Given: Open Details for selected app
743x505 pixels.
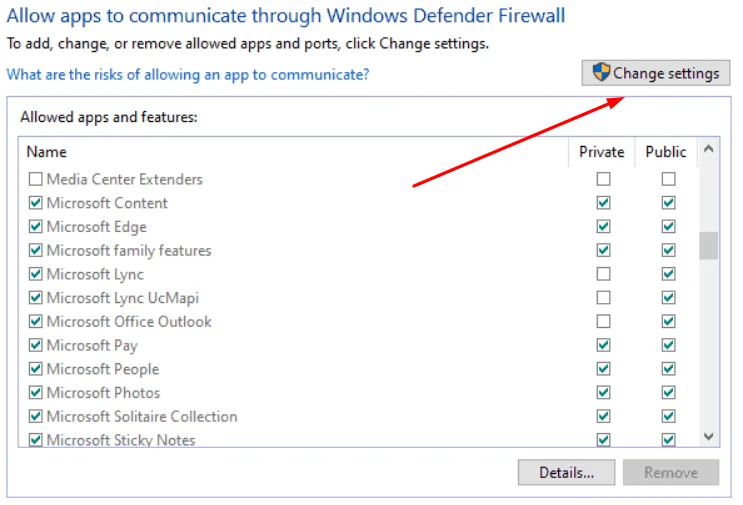Looking at the screenshot, I should point(566,472).
